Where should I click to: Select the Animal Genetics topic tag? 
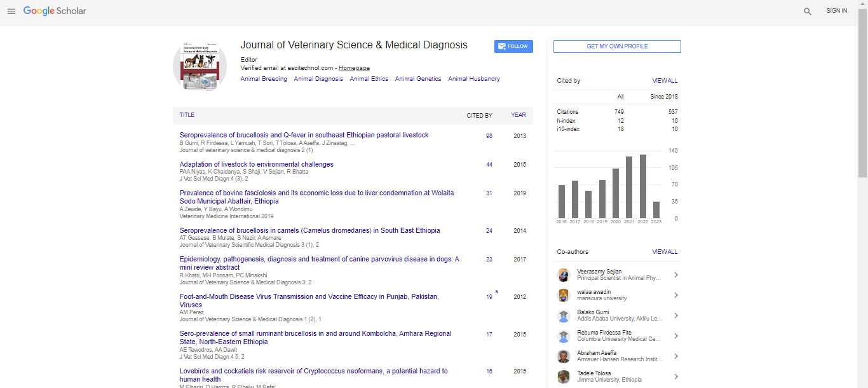[417, 79]
